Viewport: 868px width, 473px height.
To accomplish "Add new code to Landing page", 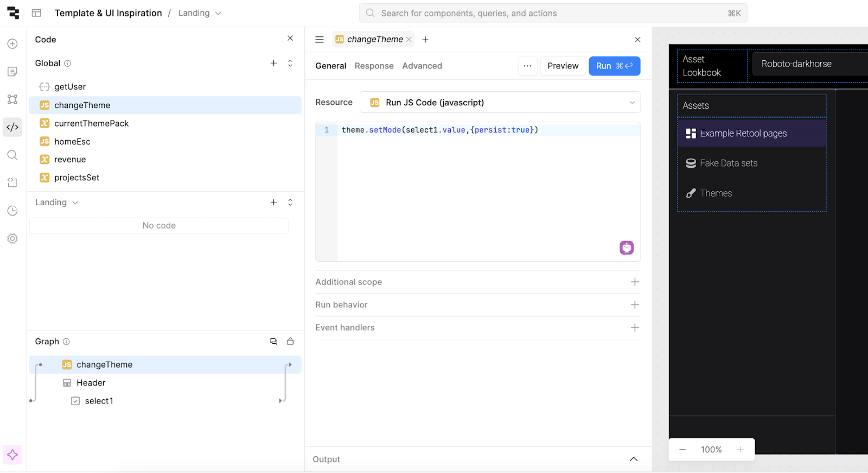I will tap(273, 203).
